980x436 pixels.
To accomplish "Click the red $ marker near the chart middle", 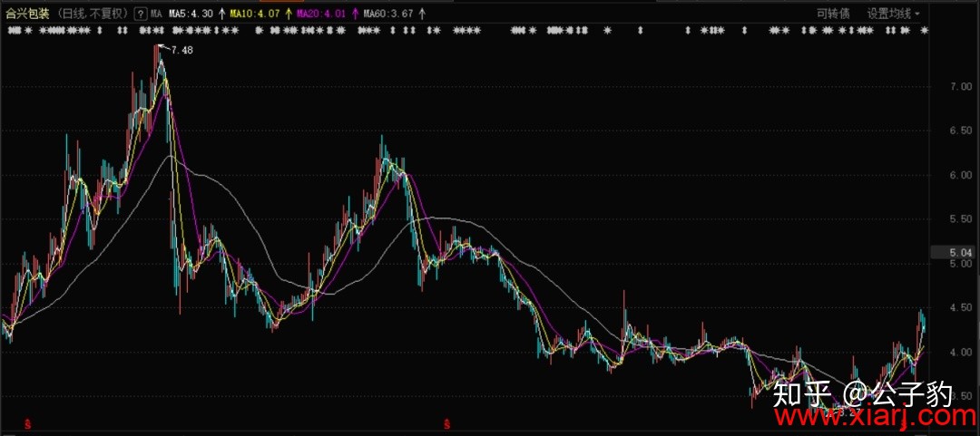I will (446, 425).
